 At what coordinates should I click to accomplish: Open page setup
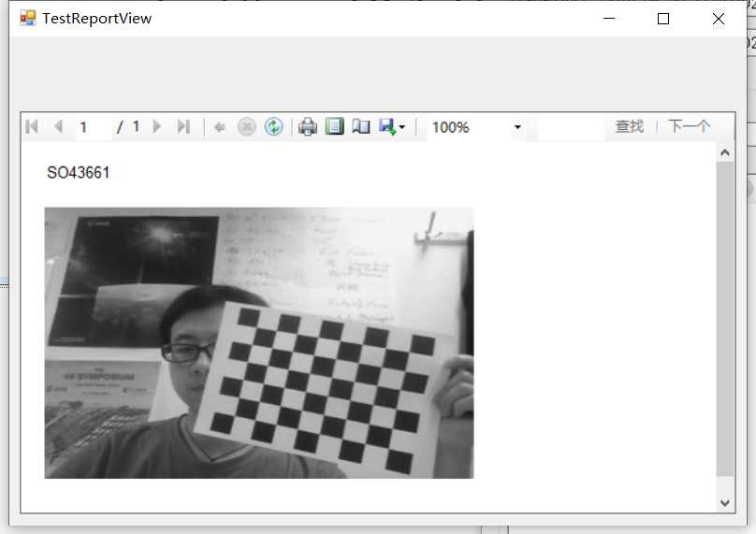[x=360, y=127]
